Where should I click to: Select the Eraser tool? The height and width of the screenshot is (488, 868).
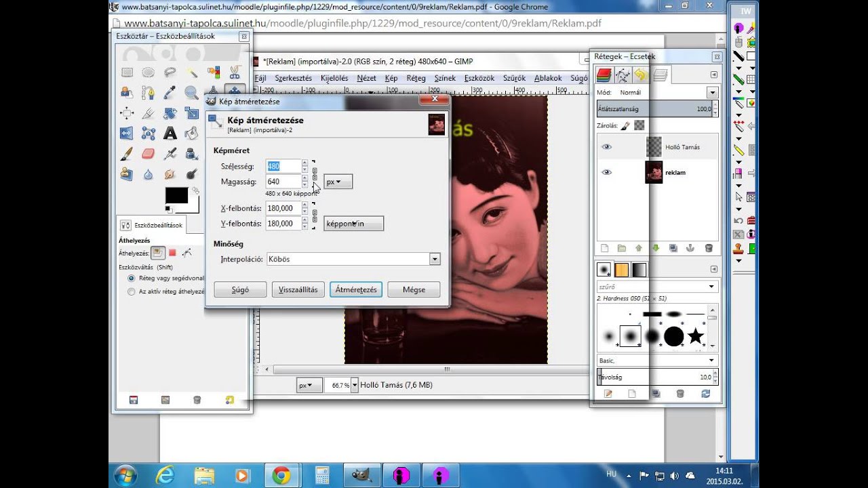[148, 154]
